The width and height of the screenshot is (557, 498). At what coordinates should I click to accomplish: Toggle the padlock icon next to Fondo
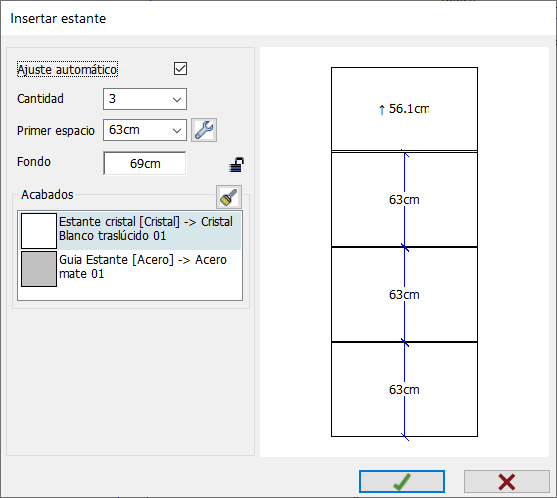tap(237, 164)
